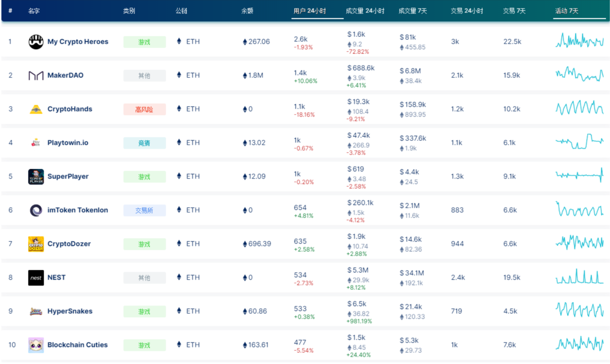Click ETH chain icon in SuperPlayer row

pyautogui.click(x=179, y=176)
